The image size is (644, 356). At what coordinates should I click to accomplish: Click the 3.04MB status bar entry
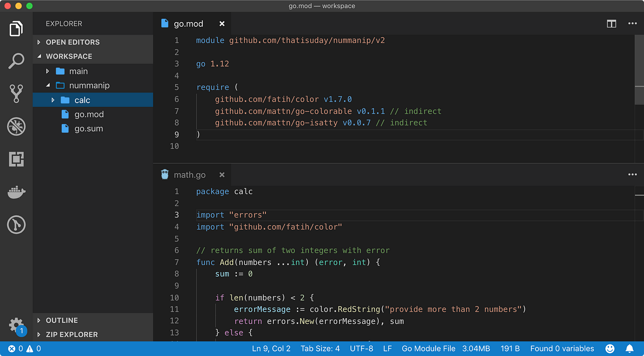tap(477, 349)
